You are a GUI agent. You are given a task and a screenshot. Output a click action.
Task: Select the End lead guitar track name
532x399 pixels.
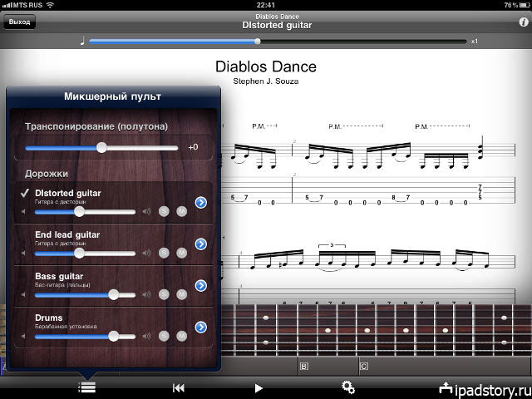pyautogui.click(x=67, y=234)
